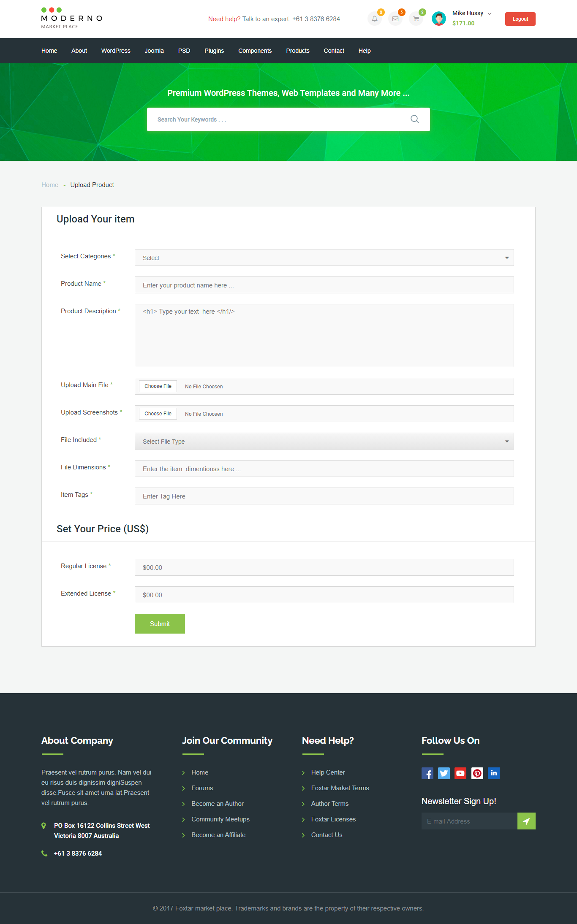Open the Forums footer link
The image size is (577, 924).
(202, 788)
